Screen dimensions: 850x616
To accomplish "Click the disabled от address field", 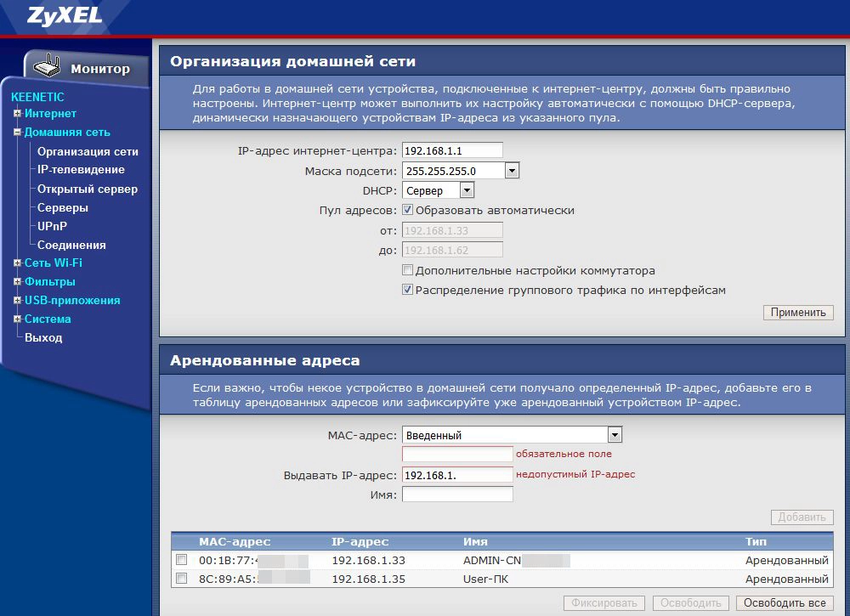I will point(452,230).
